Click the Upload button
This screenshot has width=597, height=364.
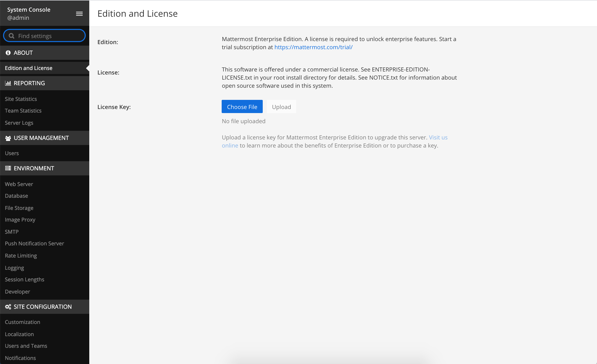point(282,106)
